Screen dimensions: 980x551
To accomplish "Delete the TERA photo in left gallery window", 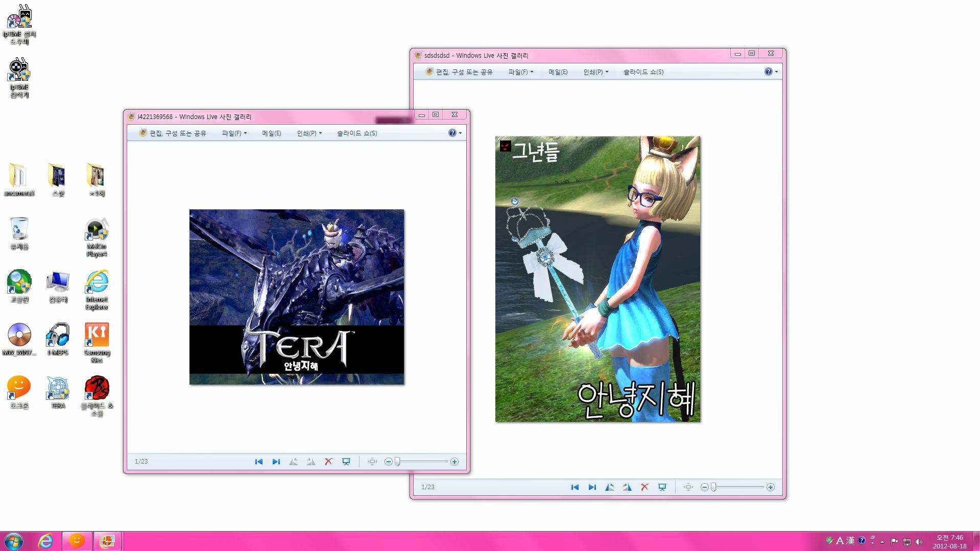I will (328, 462).
